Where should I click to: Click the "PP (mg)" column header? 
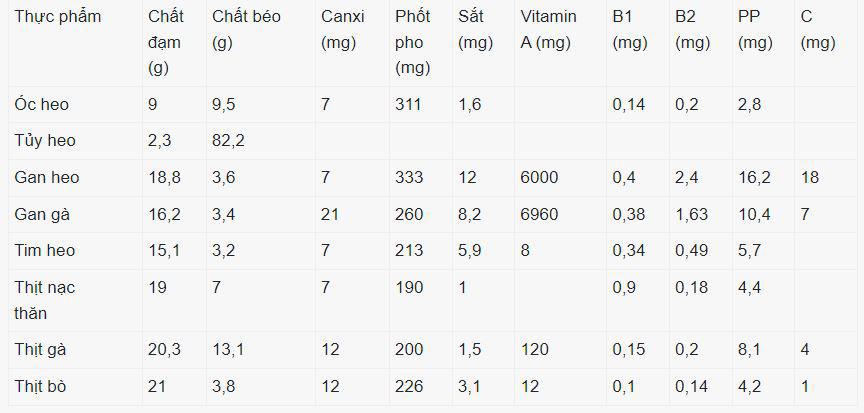pos(755,30)
